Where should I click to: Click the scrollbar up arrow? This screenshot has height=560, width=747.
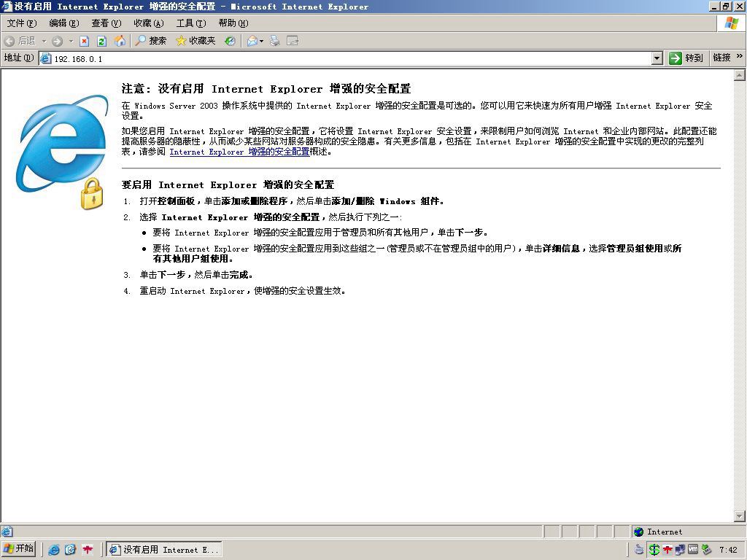click(x=740, y=75)
